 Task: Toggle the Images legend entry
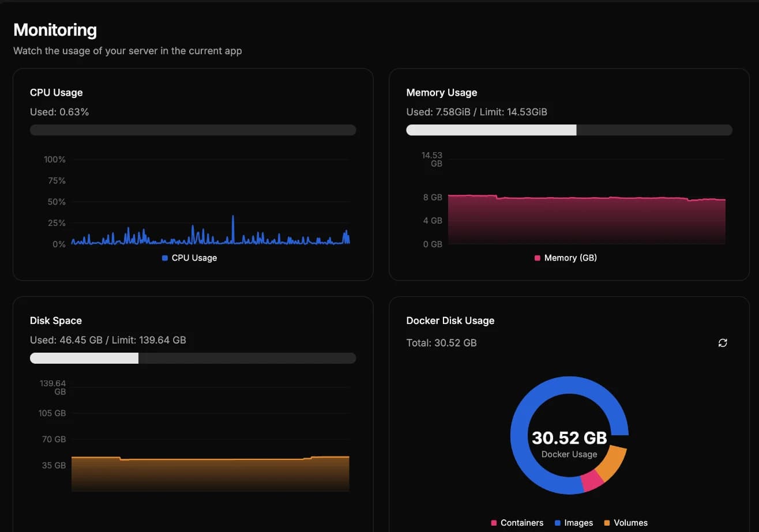[x=574, y=523]
